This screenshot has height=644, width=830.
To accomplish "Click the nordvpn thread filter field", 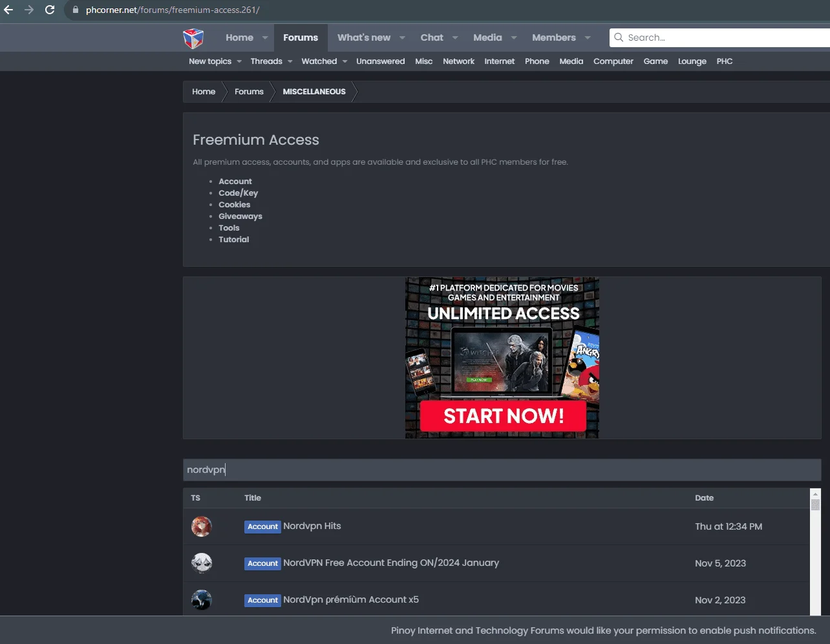I will tap(502, 470).
